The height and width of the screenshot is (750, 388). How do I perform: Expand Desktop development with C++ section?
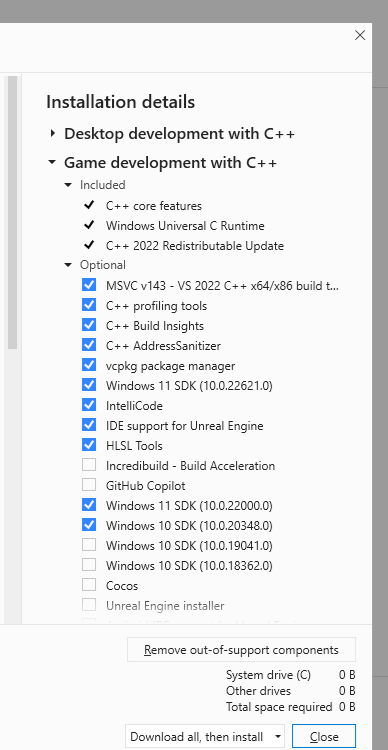pyautogui.click(x=53, y=133)
